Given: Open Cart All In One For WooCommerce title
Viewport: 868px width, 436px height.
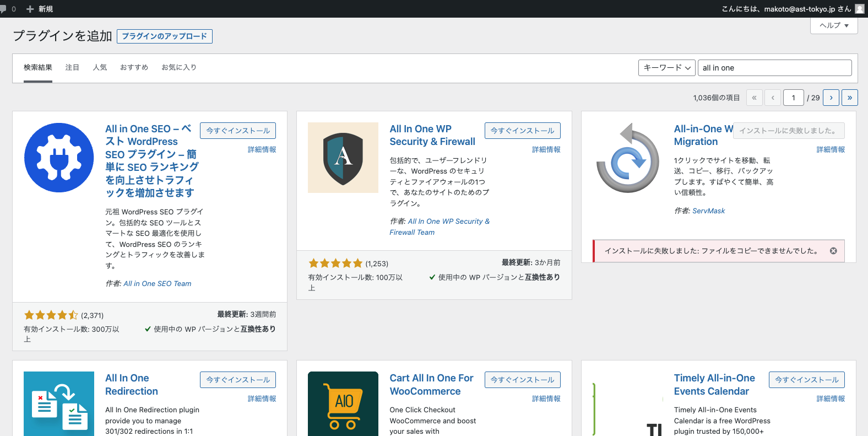Looking at the screenshot, I should click(x=431, y=385).
